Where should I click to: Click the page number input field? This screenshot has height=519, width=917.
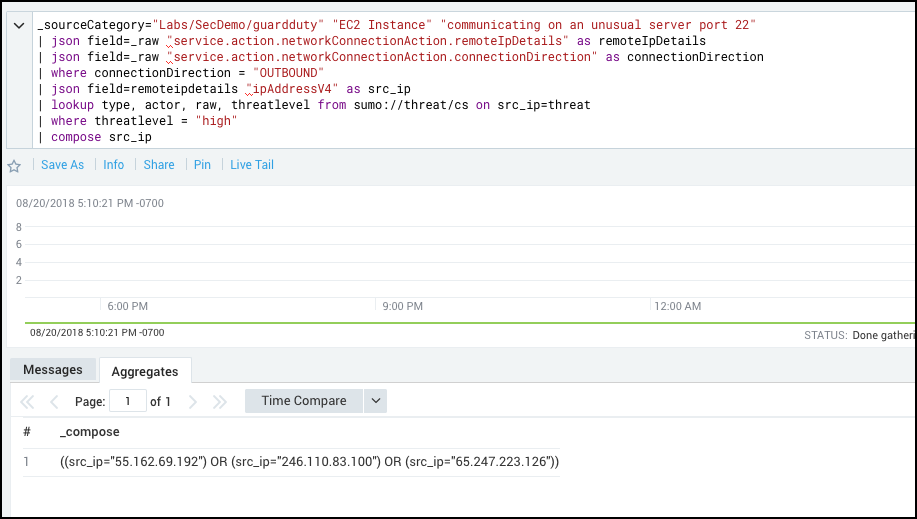(128, 401)
